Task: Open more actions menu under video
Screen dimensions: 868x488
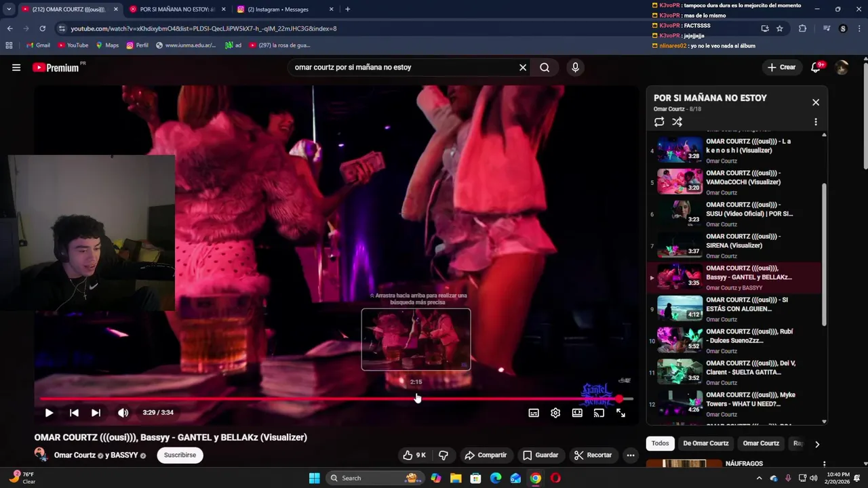Action: coord(631,455)
